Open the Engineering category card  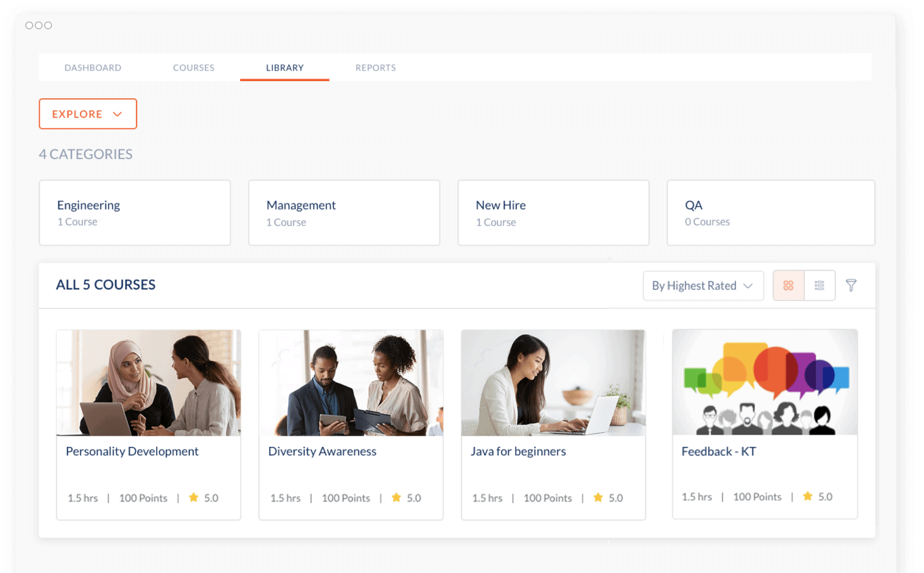[x=135, y=213]
